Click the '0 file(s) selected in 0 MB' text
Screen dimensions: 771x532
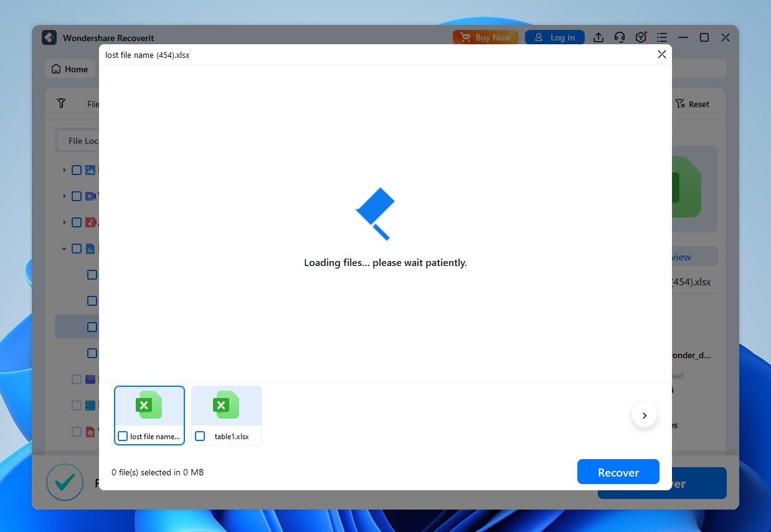tap(158, 472)
